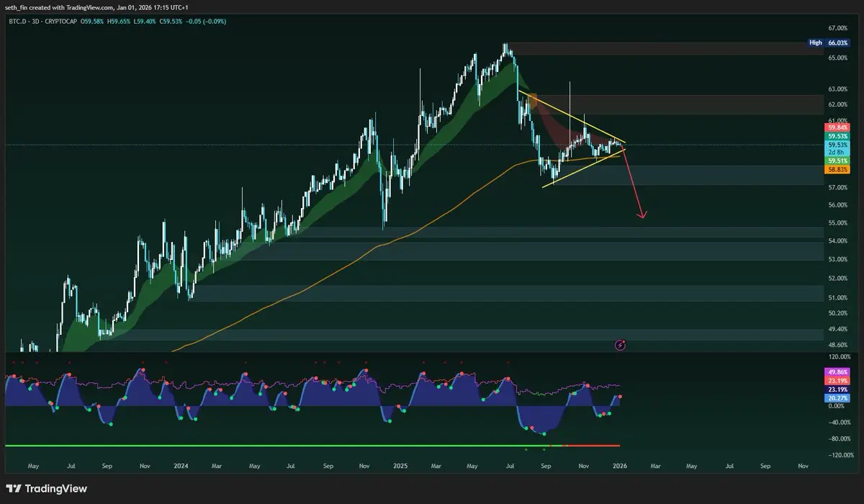Click the 50.20% price axis label

click(837, 312)
